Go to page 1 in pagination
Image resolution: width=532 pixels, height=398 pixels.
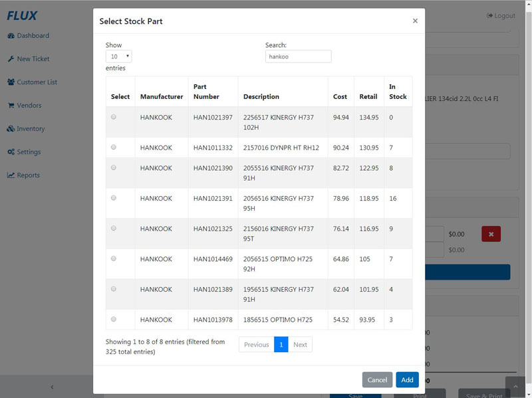click(x=281, y=344)
